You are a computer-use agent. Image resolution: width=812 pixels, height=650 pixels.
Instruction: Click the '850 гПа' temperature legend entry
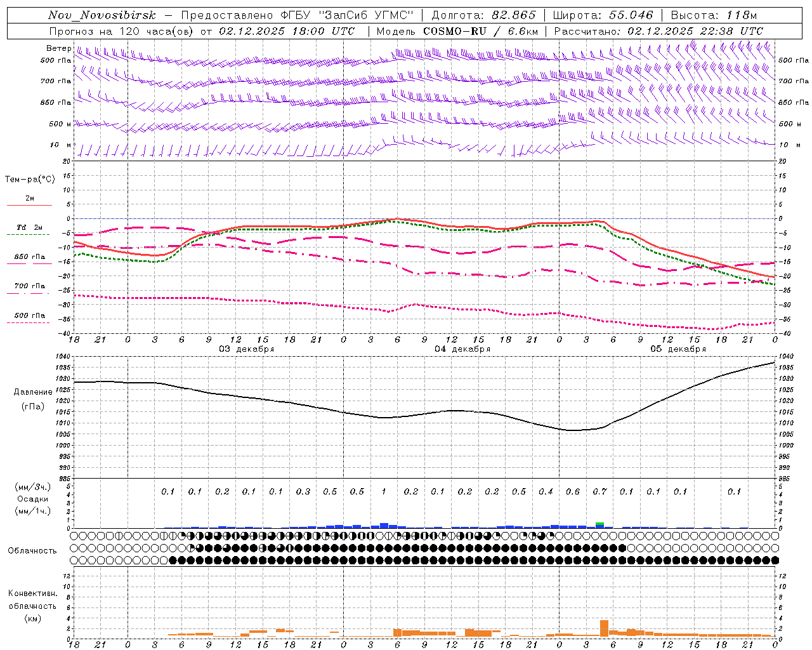[30, 256]
